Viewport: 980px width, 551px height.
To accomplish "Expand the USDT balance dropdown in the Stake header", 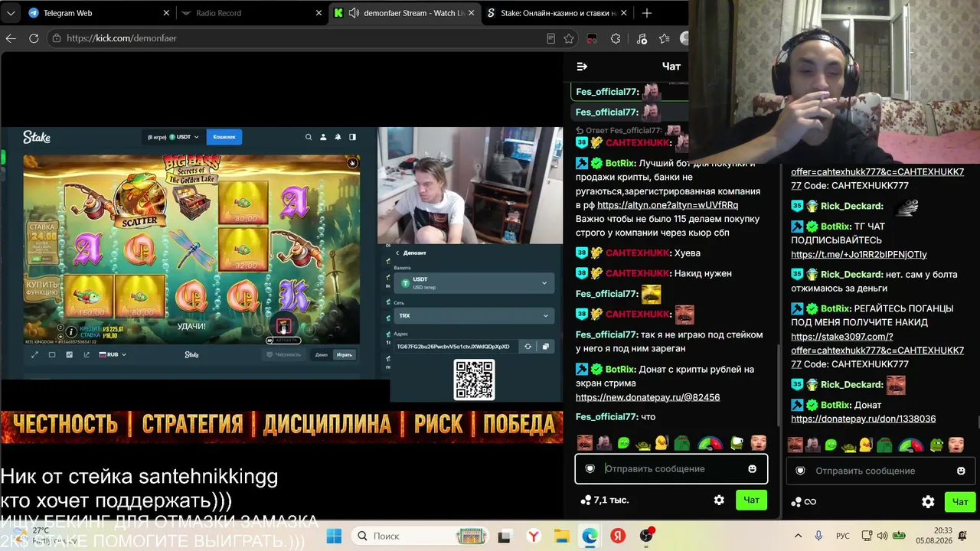I will [x=185, y=137].
